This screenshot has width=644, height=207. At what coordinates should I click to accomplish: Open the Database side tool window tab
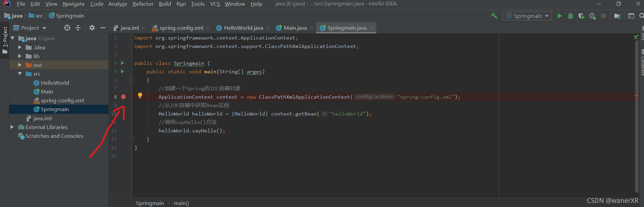coord(642,62)
